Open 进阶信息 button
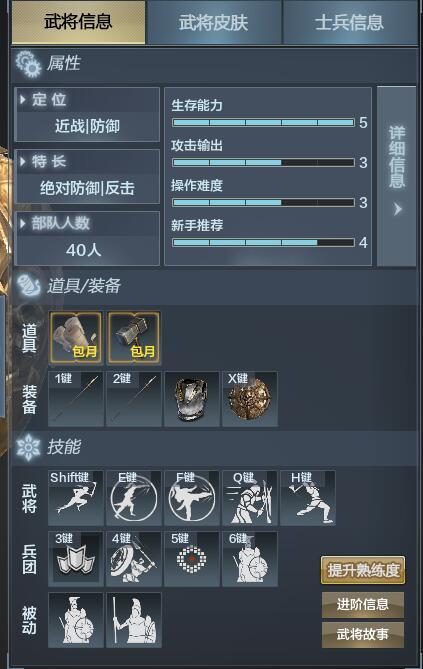Viewport: 423px width, 669px height. [363, 605]
